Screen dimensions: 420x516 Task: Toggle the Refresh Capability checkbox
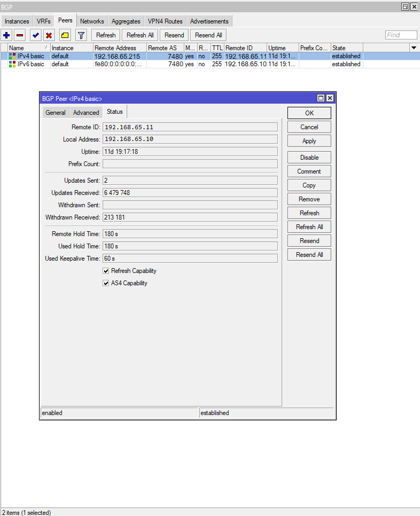106,271
